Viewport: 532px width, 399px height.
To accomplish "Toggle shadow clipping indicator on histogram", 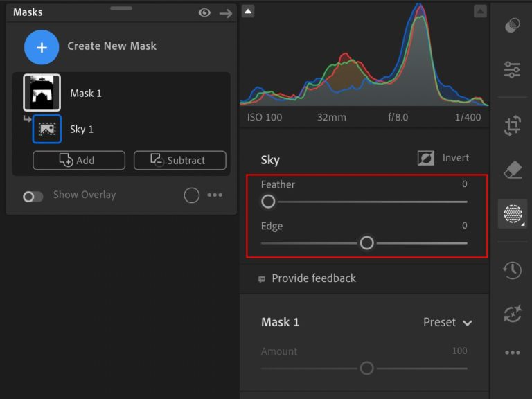I will 248,11.
